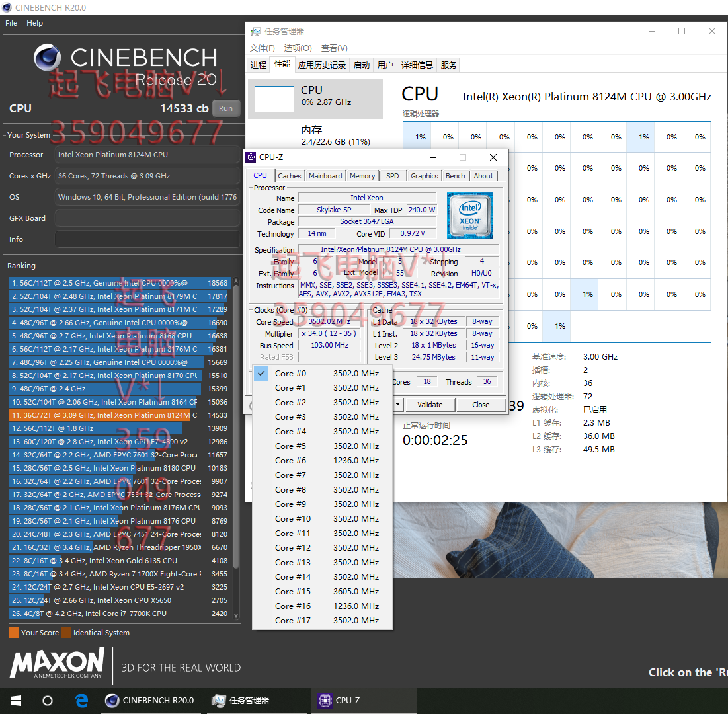Click scroll down arrow of Ranking list
Image resolution: width=728 pixels, height=714 pixels.
(236, 616)
